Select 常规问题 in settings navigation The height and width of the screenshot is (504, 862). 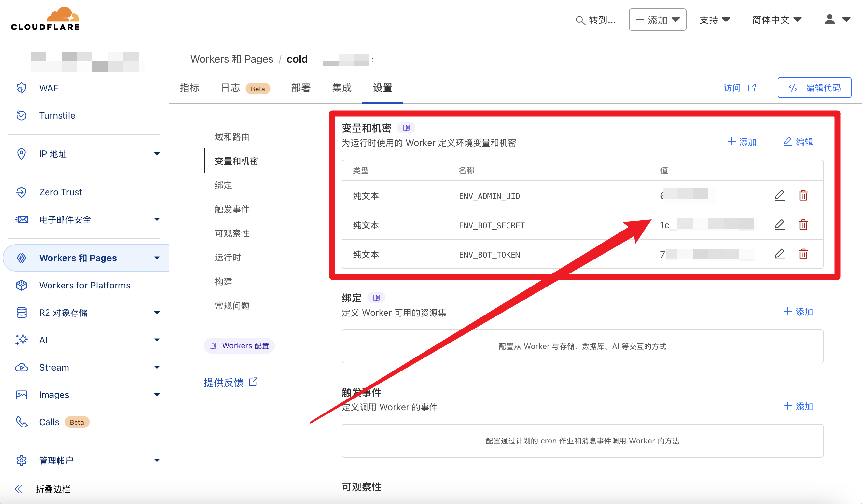coord(232,305)
